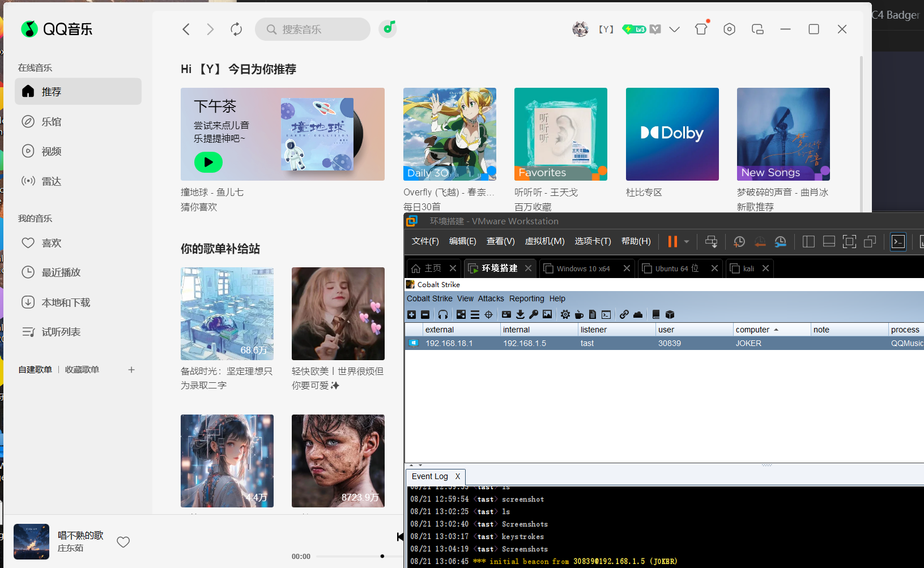
Task: Open the suspend options dropdown arrow in VMware
Action: (x=685, y=241)
